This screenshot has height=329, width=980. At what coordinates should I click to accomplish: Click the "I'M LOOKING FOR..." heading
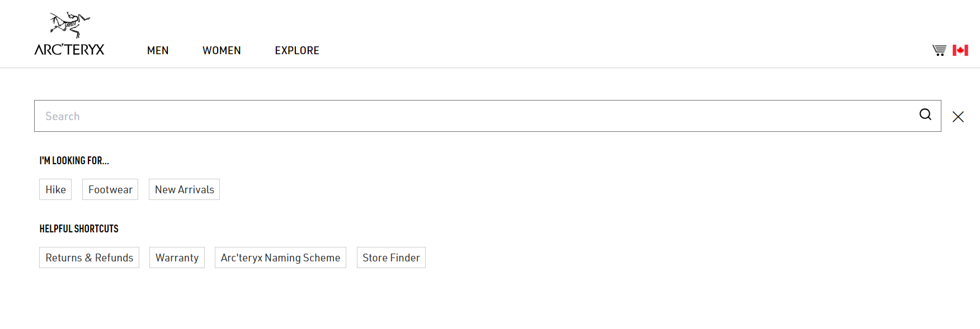[74, 161]
